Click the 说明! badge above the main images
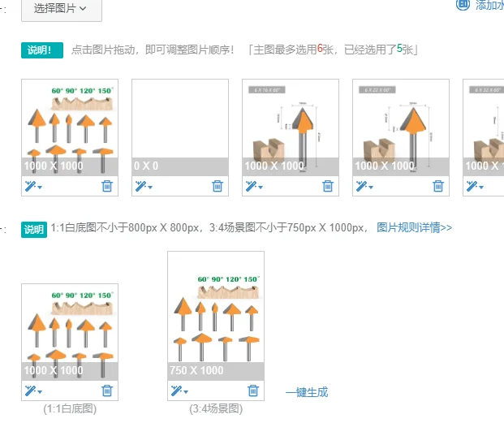Screen dimensions: 504x423 pos(42,50)
